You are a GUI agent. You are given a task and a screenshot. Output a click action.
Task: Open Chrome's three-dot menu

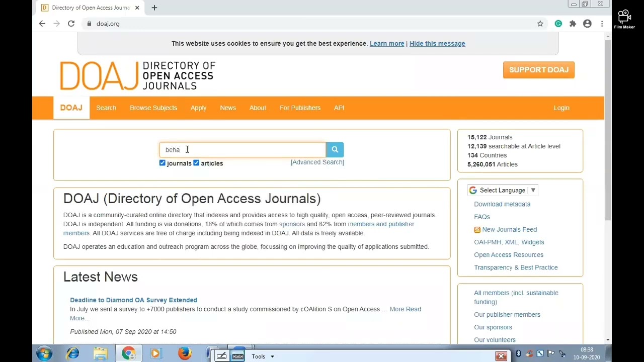602,24
